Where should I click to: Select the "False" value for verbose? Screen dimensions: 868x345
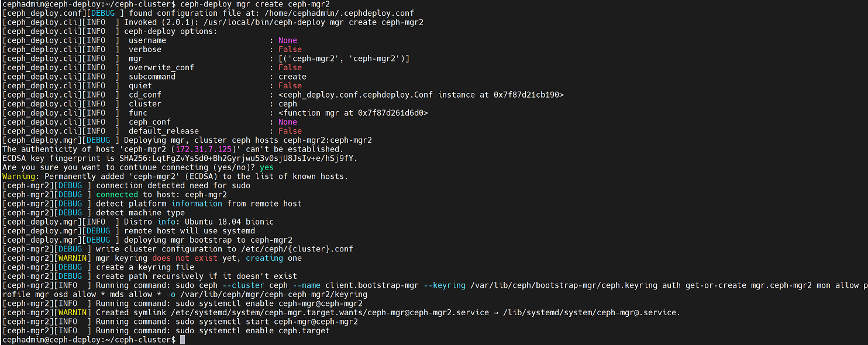point(290,50)
